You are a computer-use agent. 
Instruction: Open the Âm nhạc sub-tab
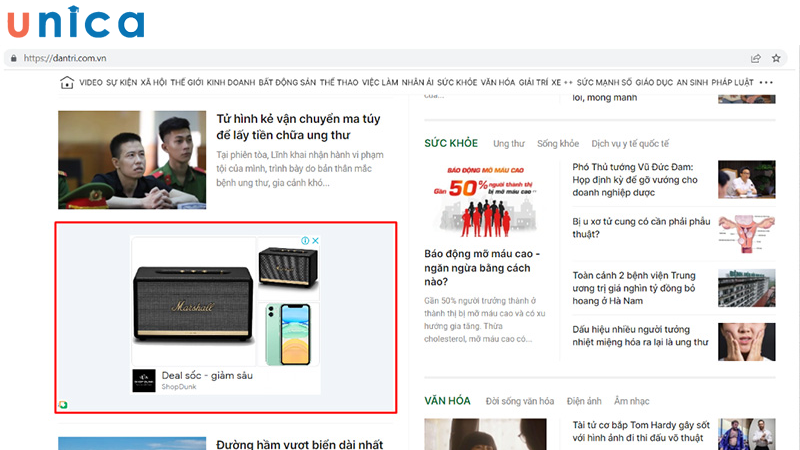tap(632, 402)
